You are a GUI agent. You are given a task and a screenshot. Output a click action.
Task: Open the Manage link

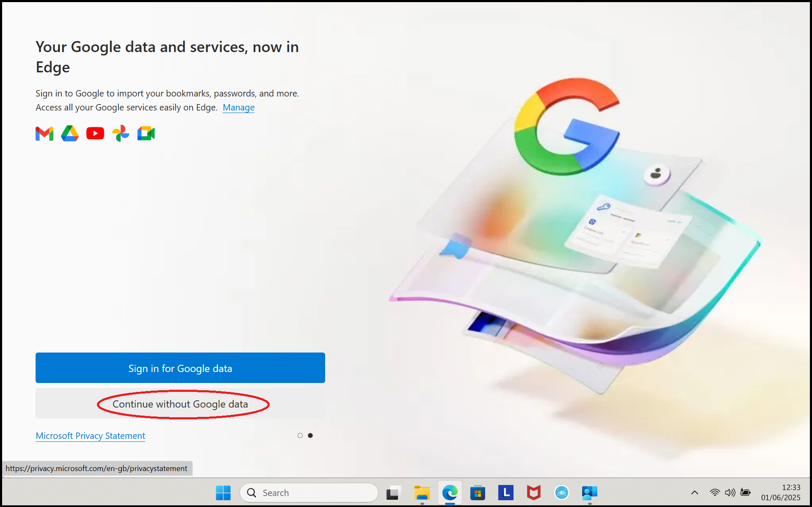[238, 107]
